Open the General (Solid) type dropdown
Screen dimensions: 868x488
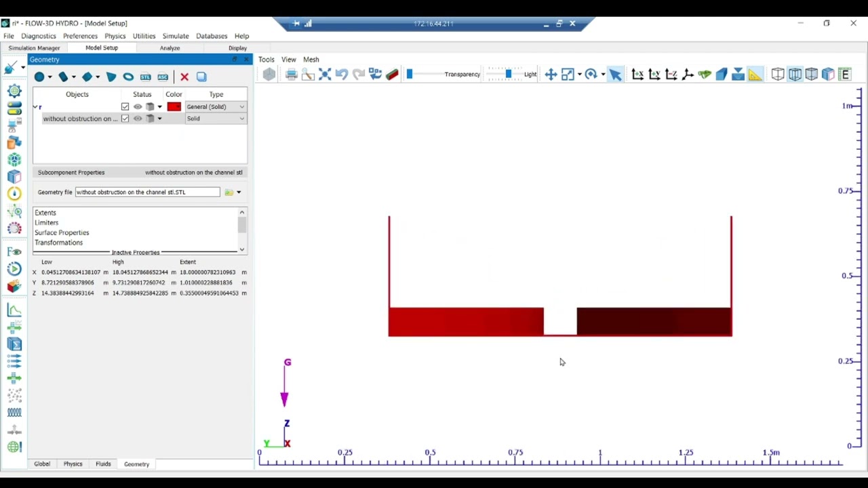(x=216, y=107)
